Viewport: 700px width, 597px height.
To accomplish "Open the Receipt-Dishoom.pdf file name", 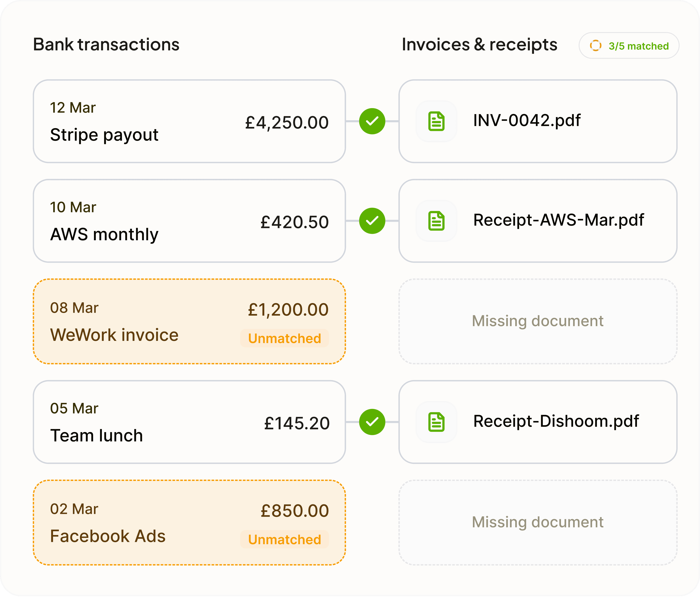I will click(556, 421).
